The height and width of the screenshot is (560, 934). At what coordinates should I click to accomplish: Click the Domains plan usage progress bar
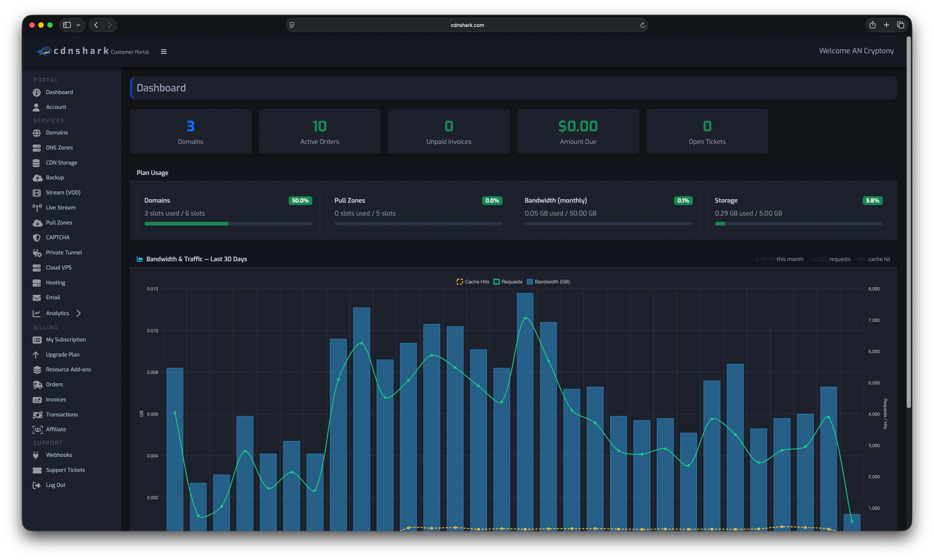point(228,224)
